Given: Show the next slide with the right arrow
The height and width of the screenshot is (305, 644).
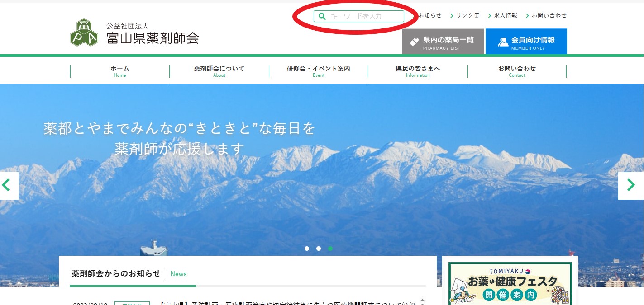Looking at the screenshot, I should [631, 186].
